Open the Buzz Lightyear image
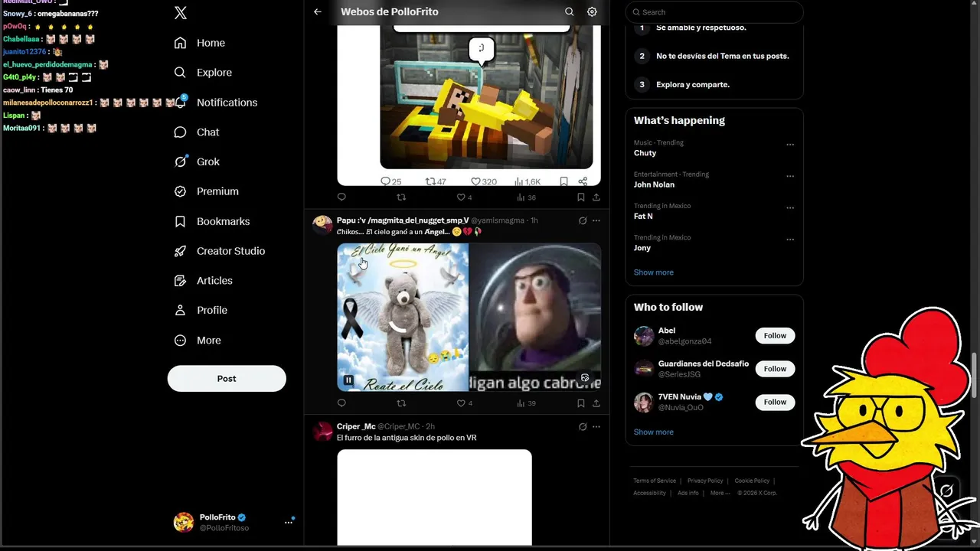 point(535,318)
